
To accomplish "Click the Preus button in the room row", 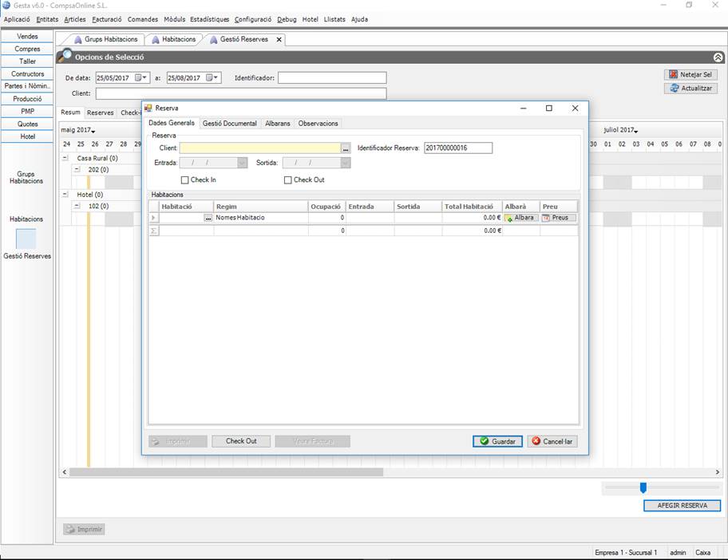I will point(559,218).
